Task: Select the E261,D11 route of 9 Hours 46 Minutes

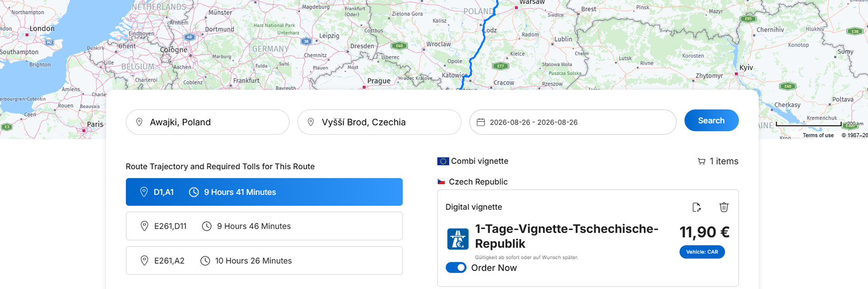Action: tap(264, 226)
